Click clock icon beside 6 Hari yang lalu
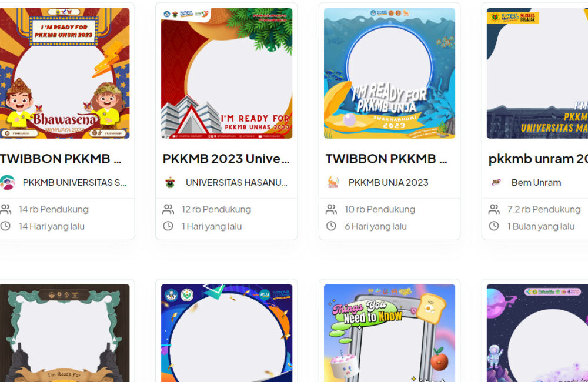 pyautogui.click(x=330, y=226)
